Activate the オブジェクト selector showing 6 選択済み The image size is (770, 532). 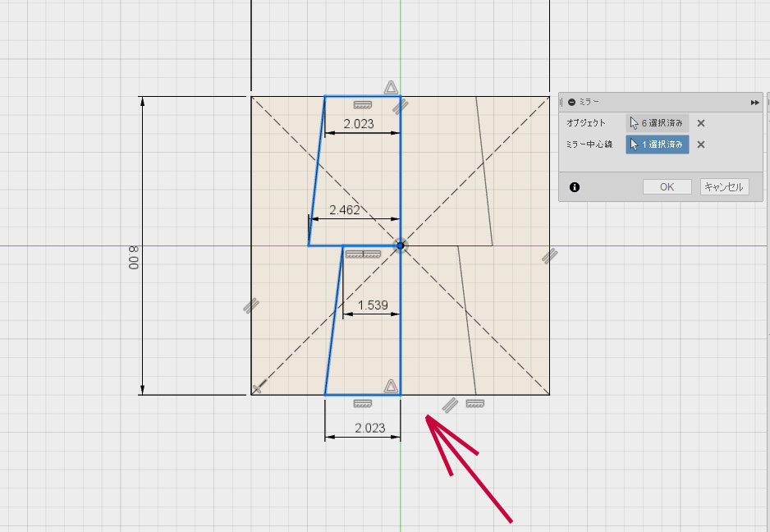657,123
